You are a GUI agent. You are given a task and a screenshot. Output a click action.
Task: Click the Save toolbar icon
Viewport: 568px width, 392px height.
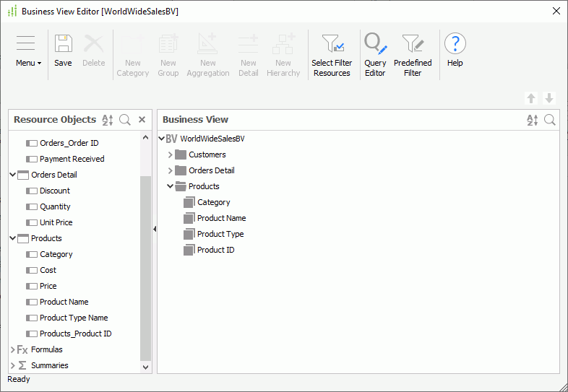point(63,44)
